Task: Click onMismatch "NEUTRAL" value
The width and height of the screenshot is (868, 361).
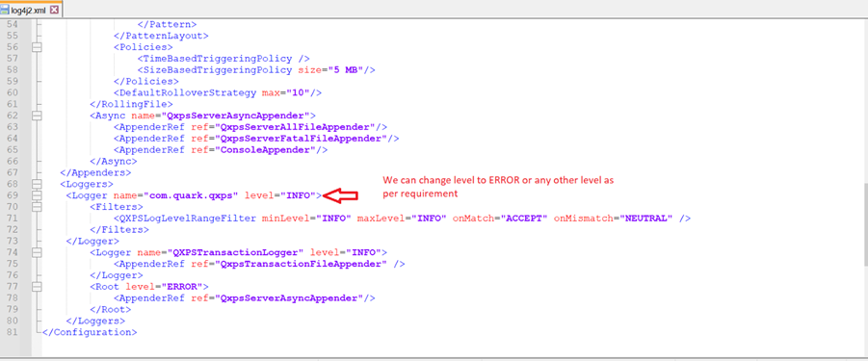Action: pyautogui.click(x=647, y=219)
